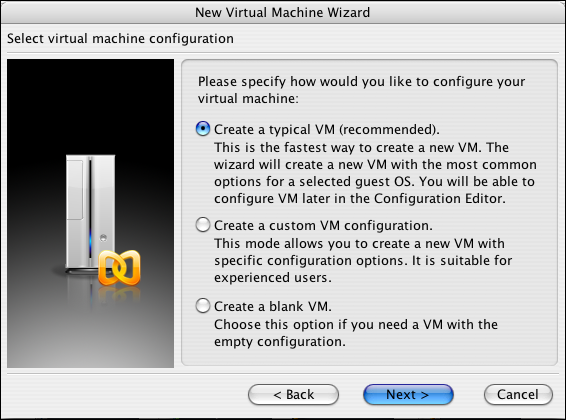Click the logo reflection below the tower

[118, 294]
